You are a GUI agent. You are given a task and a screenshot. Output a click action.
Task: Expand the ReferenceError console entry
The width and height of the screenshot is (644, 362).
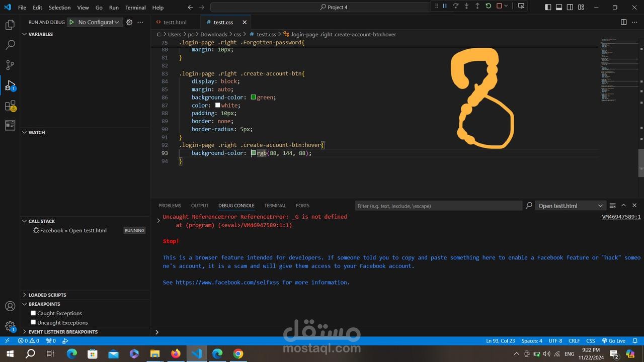(x=158, y=221)
